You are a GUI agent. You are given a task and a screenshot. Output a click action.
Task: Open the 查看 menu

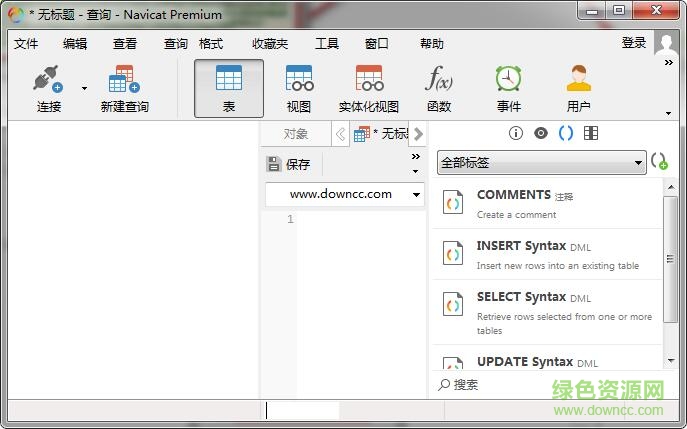click(x=125, y=44)
